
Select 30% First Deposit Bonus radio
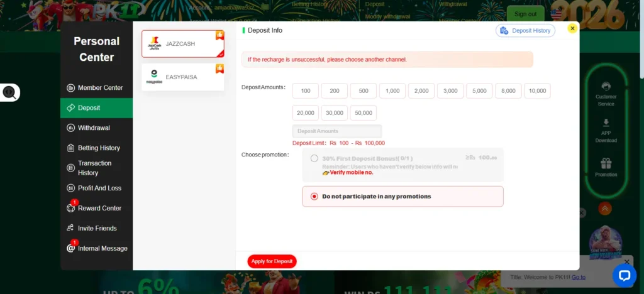click(x=314, y=158)
